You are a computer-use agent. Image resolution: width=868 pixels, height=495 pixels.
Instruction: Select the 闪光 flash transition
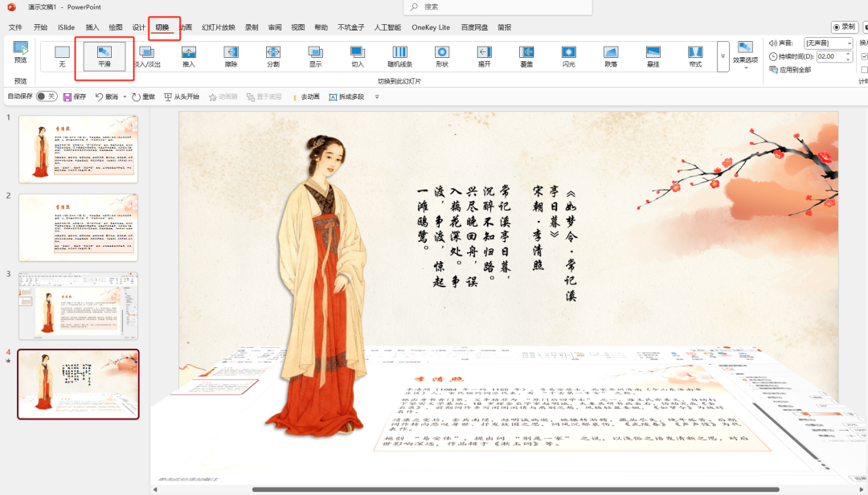point(568,56)
